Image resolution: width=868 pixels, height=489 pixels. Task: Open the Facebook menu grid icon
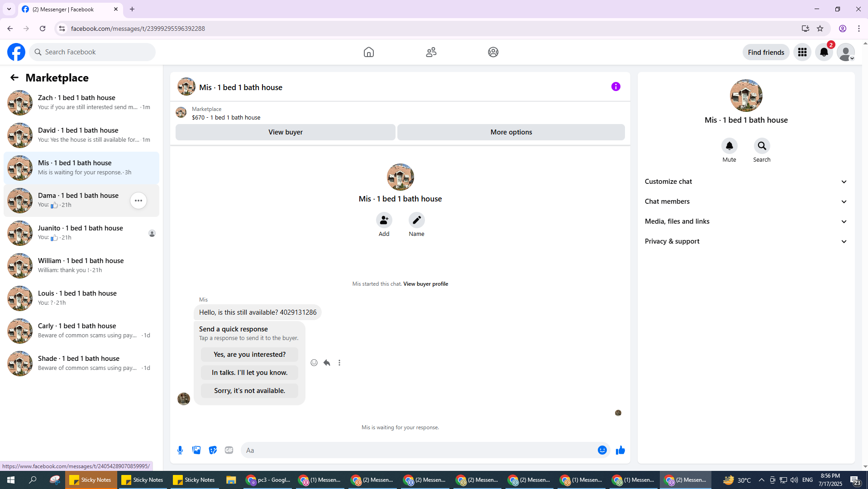pyautogui.click(x=802, y=52)
